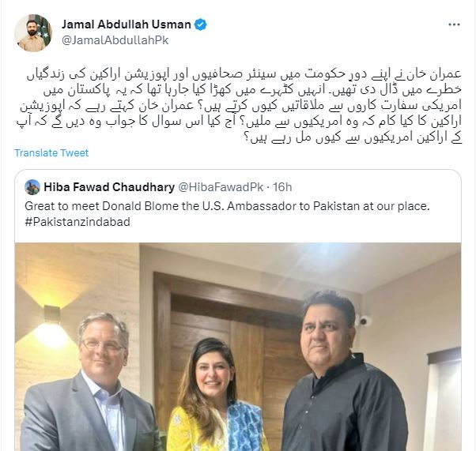Open the @HibaFawadPk handle link
Screen dimensions: 476x451
coord(221,187)
